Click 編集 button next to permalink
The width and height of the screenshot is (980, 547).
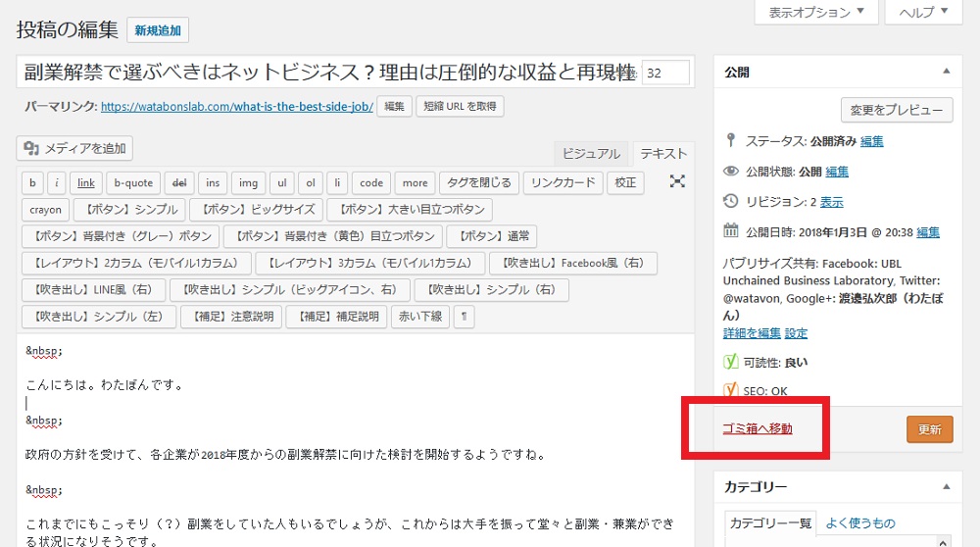point(394,106)
